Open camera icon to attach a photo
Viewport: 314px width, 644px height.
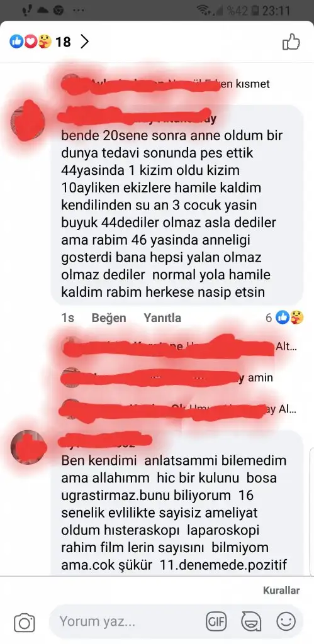click(x=25, y=623)
